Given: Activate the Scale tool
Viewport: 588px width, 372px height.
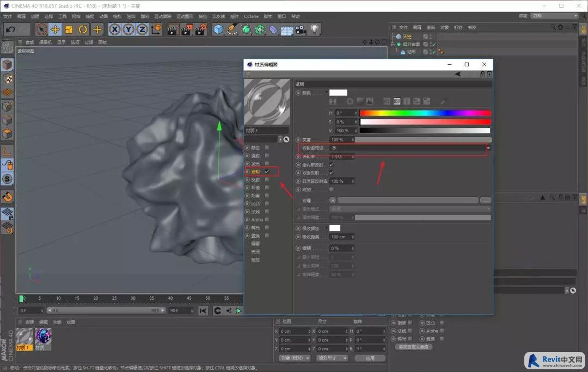Looking at the screenshot, I should (x=69, y=29).
